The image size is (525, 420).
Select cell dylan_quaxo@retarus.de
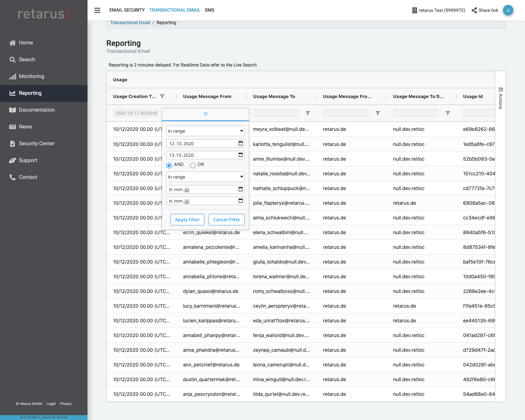(x=211, y=291)
